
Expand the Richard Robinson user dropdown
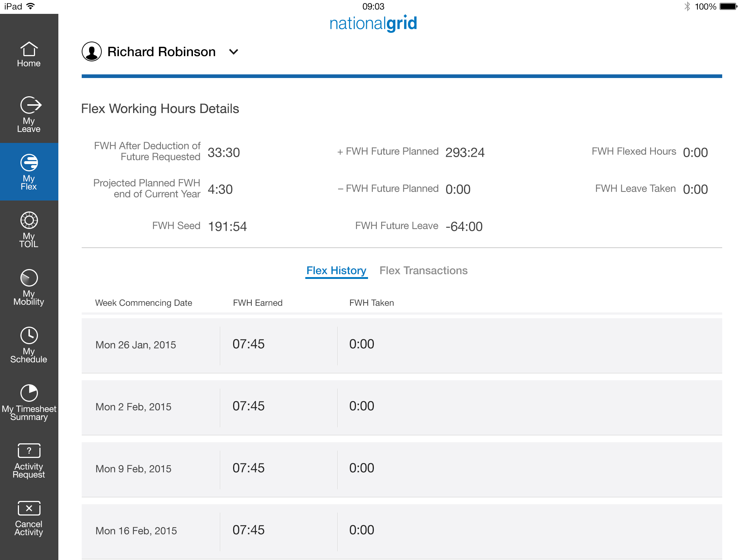233,52
